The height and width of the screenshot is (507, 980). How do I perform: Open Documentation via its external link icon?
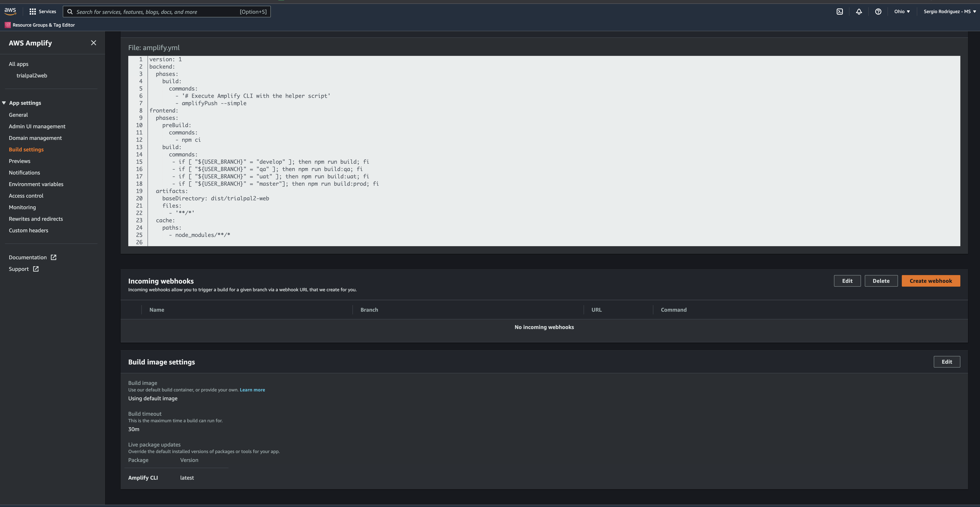(x=53, y=257)
